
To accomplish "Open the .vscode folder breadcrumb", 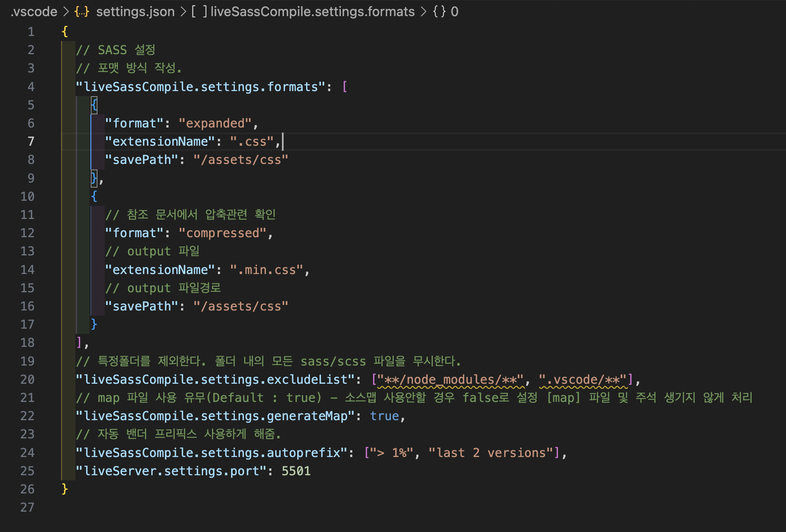I will pyautogui.click(x=34, y=11).
